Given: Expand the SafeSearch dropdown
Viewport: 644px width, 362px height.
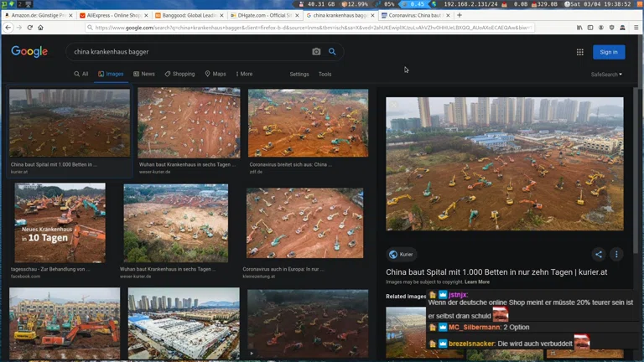Looking at the screenshot, I should [x=606, y=75].
